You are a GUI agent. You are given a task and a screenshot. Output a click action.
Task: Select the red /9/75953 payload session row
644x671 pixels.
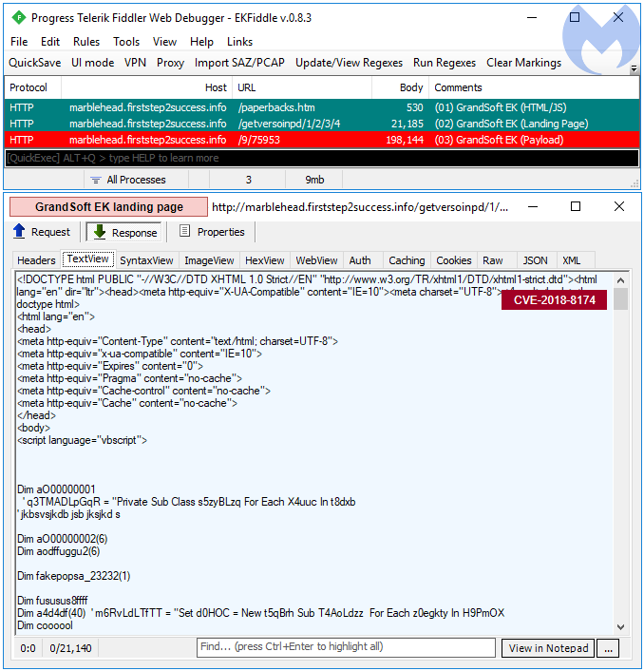coord(322,140)
